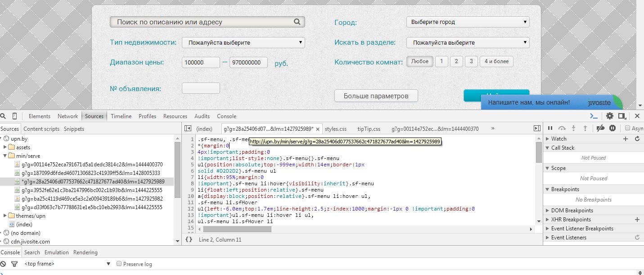Image resolution: width=644 pixels, height=275 pixels.
Task: Click the DevTools settings gear icon
Action: click(610, 116)
